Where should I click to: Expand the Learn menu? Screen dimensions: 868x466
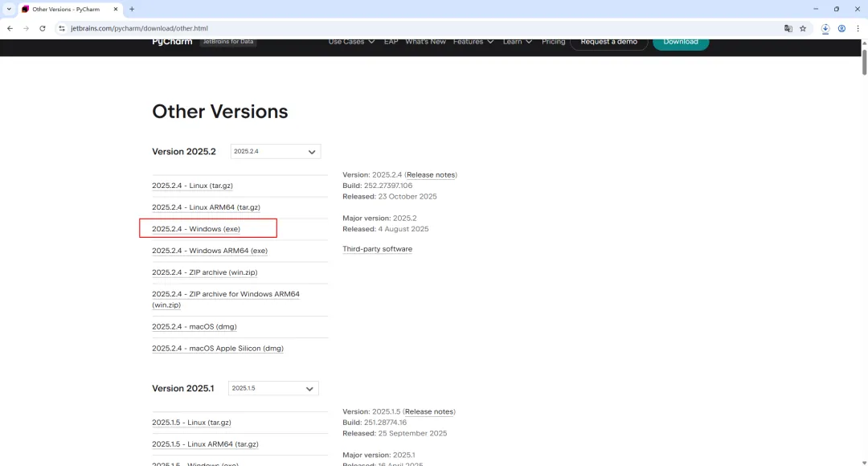(517, 42)
